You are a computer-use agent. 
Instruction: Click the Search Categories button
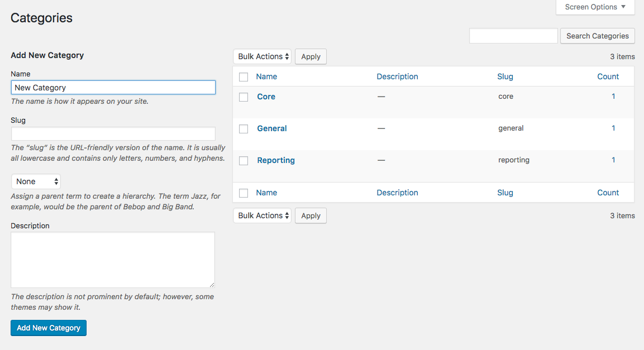tap(597, 36)
